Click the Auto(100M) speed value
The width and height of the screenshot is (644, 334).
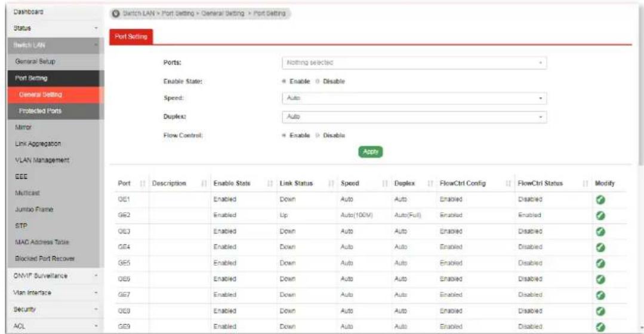point(356,215)
